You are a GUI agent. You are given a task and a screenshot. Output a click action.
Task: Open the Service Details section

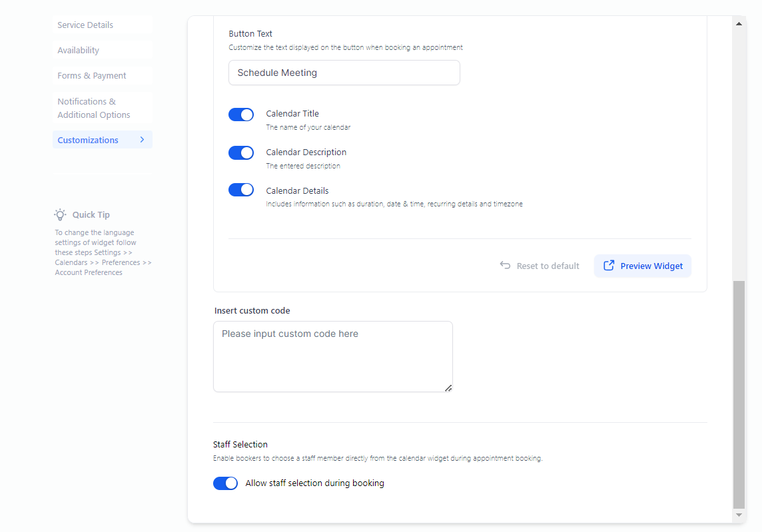tap(85, 25)
